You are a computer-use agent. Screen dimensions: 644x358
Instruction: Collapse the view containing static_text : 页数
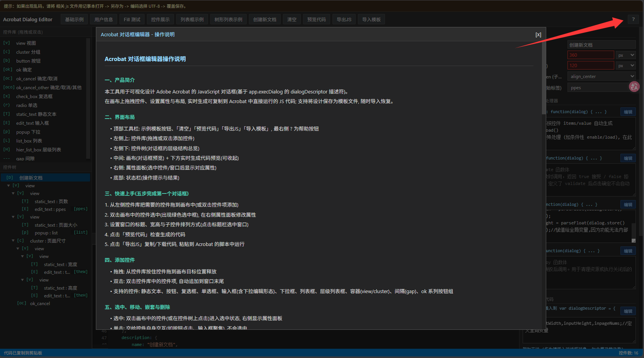[x=13, y=193]
